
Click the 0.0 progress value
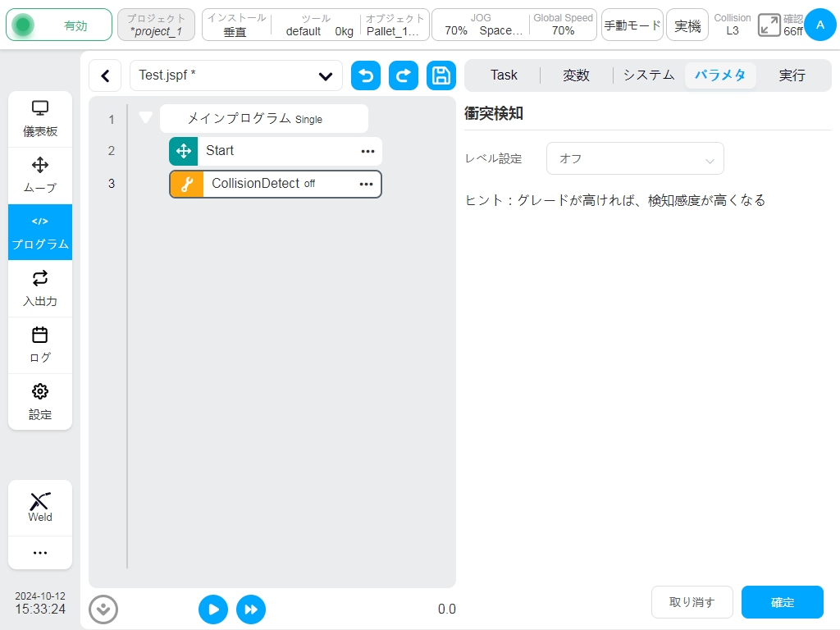[447, 609]
